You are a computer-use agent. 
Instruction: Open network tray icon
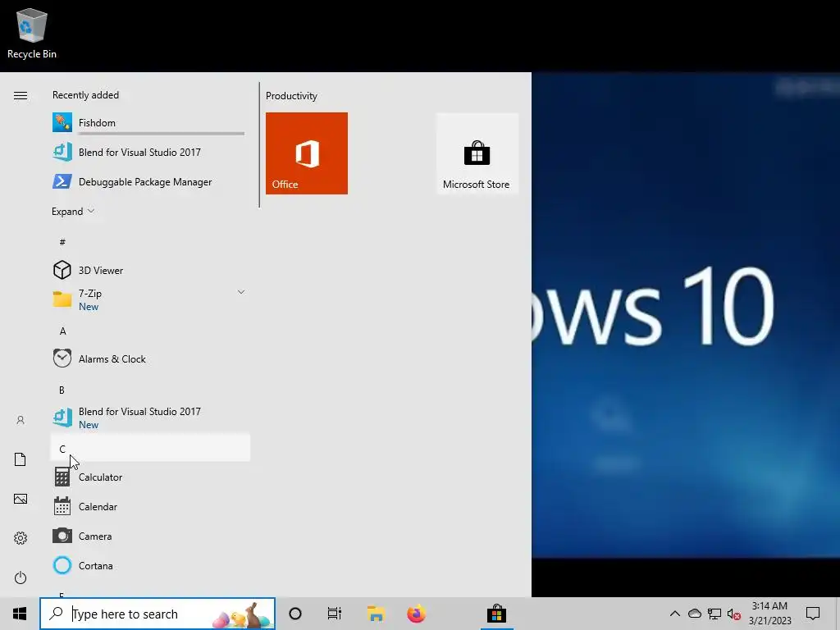714,614
